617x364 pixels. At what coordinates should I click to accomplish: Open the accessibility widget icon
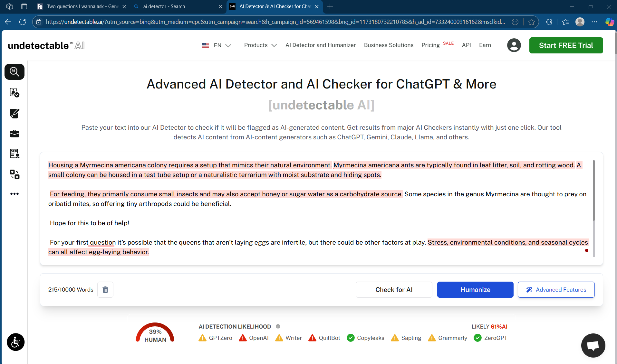pos(15,342)
